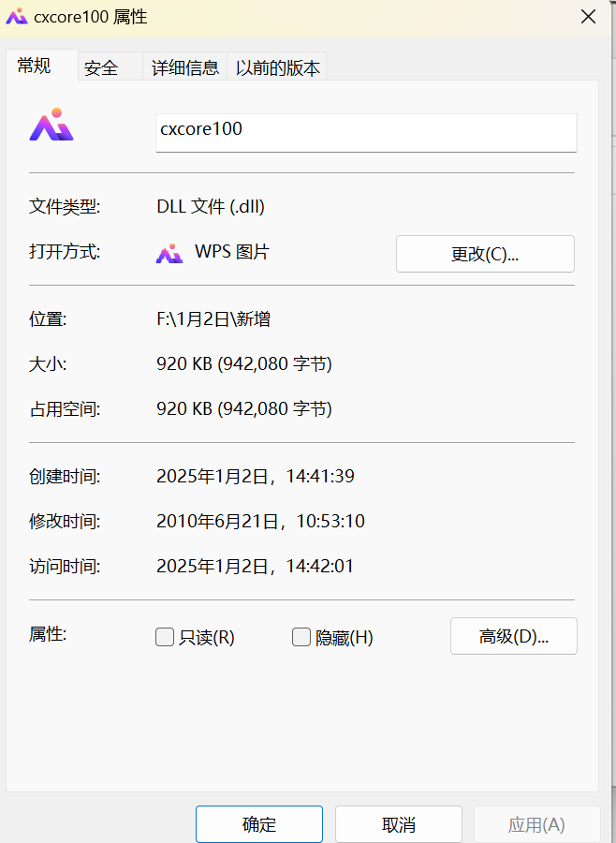Confirm changes with the 确定 button

click(258, 823)
